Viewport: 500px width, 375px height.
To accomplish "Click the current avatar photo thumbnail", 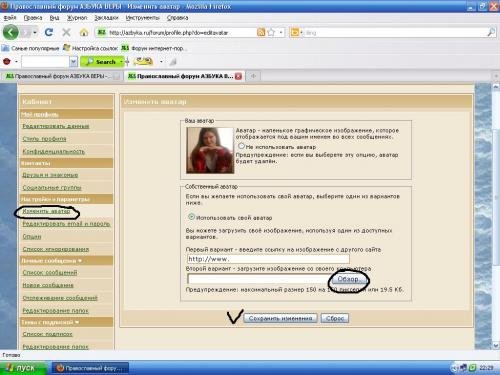I will (x=210, y=150).
